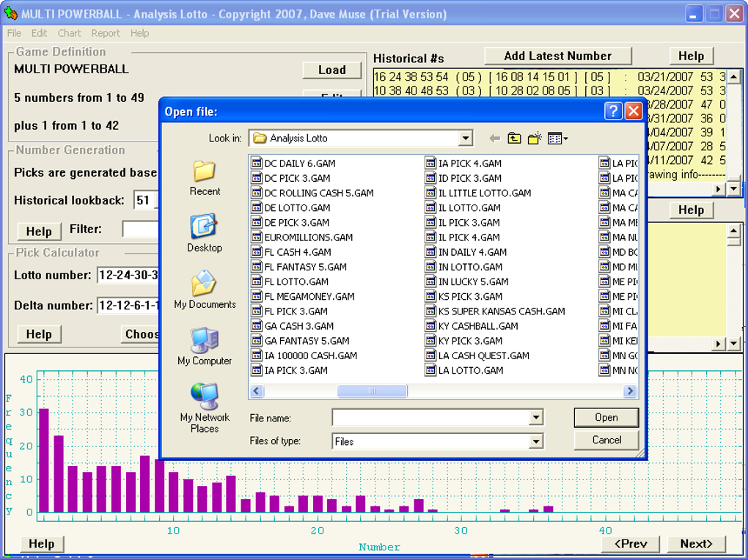Screen dimensions: 748x560
Task: Select file icon for IA PICK 4.GAM
Action: pyautogui.click(x=430, y=163)
